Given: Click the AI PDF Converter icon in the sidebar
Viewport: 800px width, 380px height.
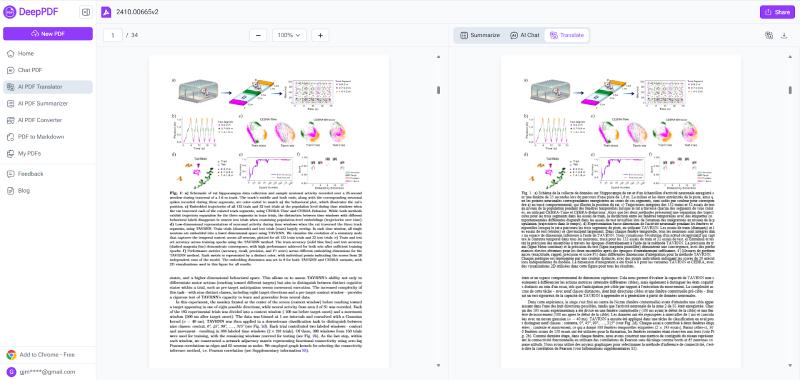Looking at the screenshot, I should tap(11, 120).
